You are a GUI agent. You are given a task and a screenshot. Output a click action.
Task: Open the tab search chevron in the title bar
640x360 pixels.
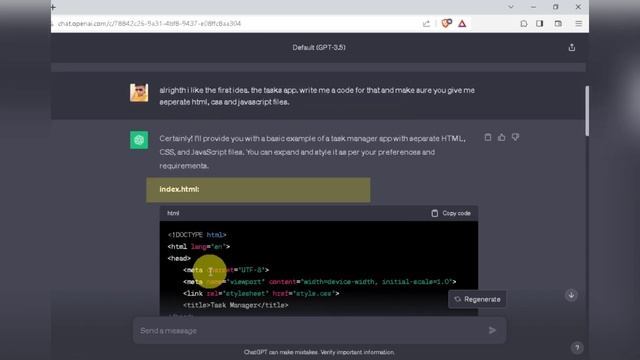click(x=511, y=7)
